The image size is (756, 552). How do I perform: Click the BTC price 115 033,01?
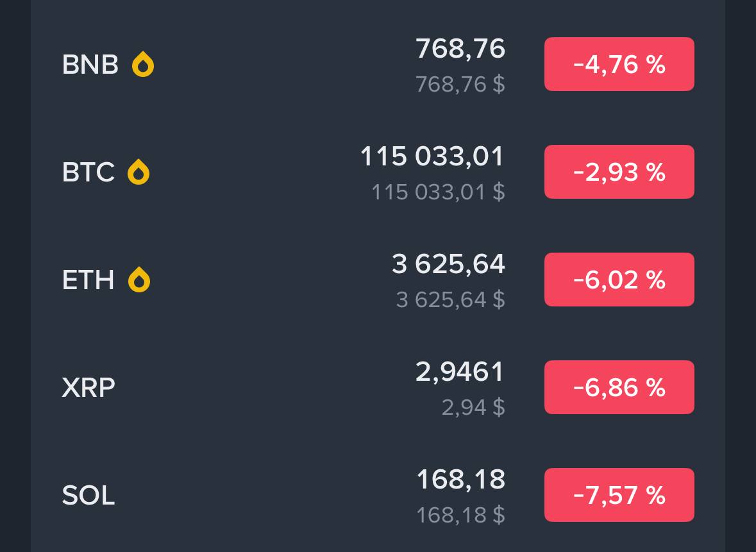(x=432, y=156)
